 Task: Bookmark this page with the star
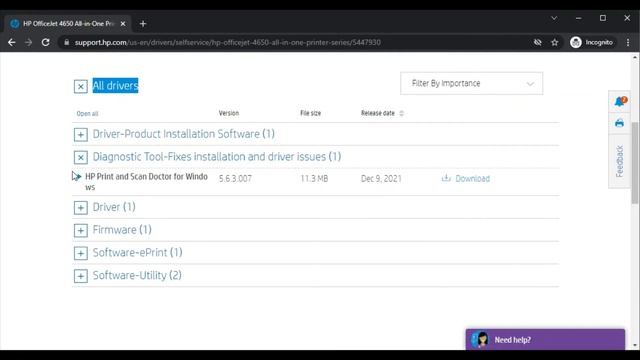[555, 42]
